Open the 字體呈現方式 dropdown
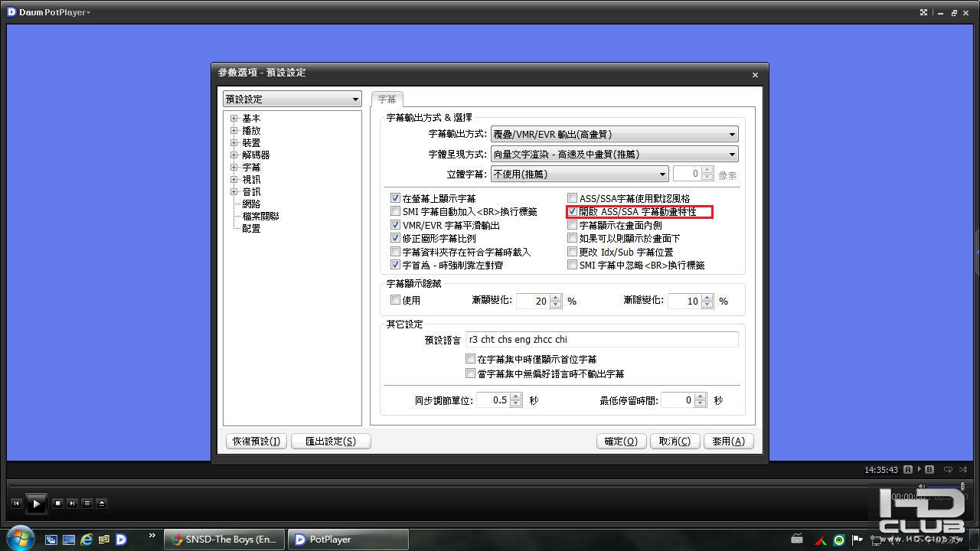 614,154
